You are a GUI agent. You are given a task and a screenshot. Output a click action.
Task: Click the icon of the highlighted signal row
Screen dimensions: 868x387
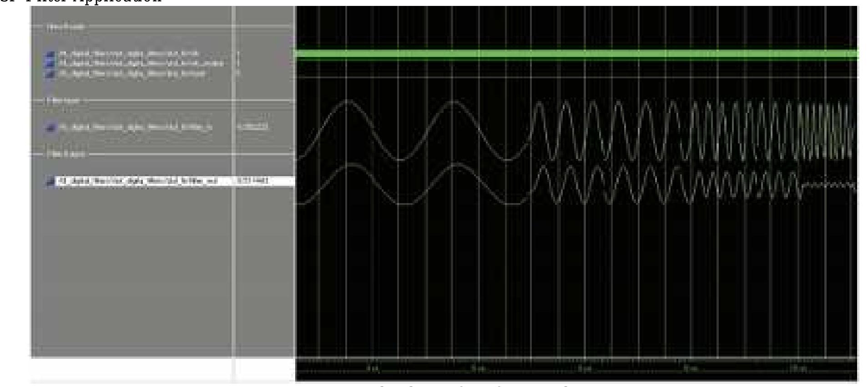[x=50, y=182]
